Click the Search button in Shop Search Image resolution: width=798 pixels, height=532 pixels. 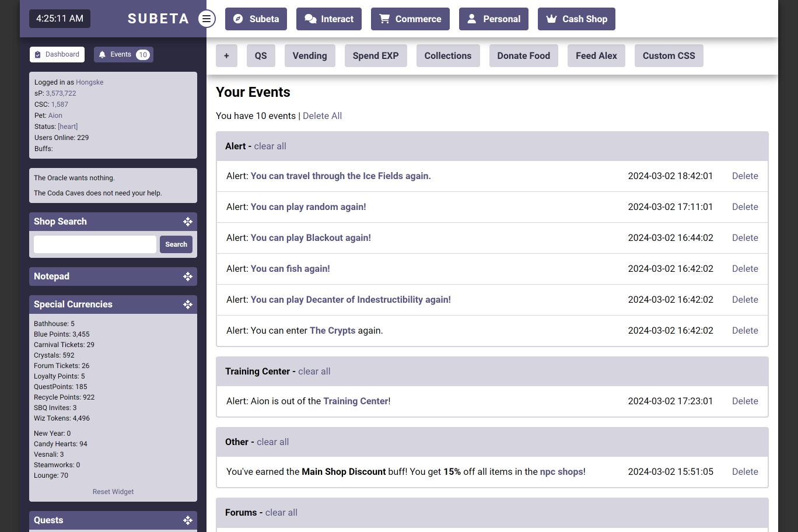[176, 244]
